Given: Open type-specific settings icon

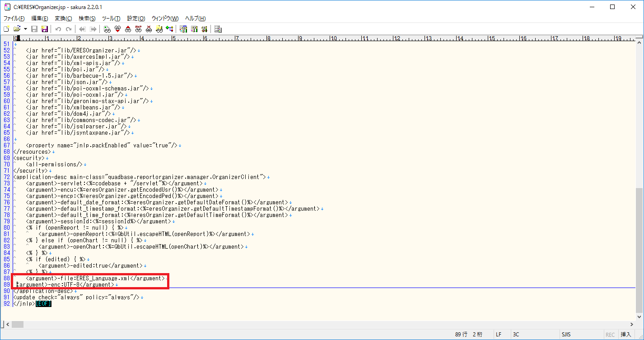Looking at the screenshot, I should coord(194,29).
